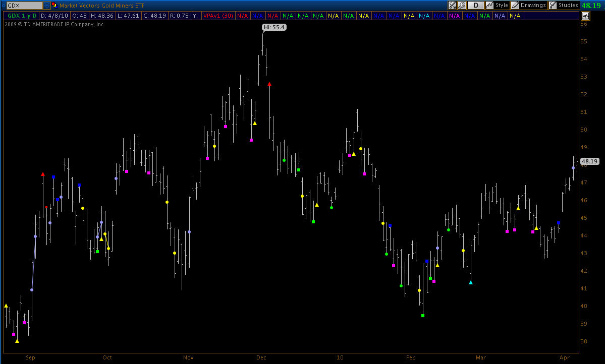The width and height of the screenshot is (605, 364).
Task: Click the Apr label on the time axis
Action: [x=565, y=357]
